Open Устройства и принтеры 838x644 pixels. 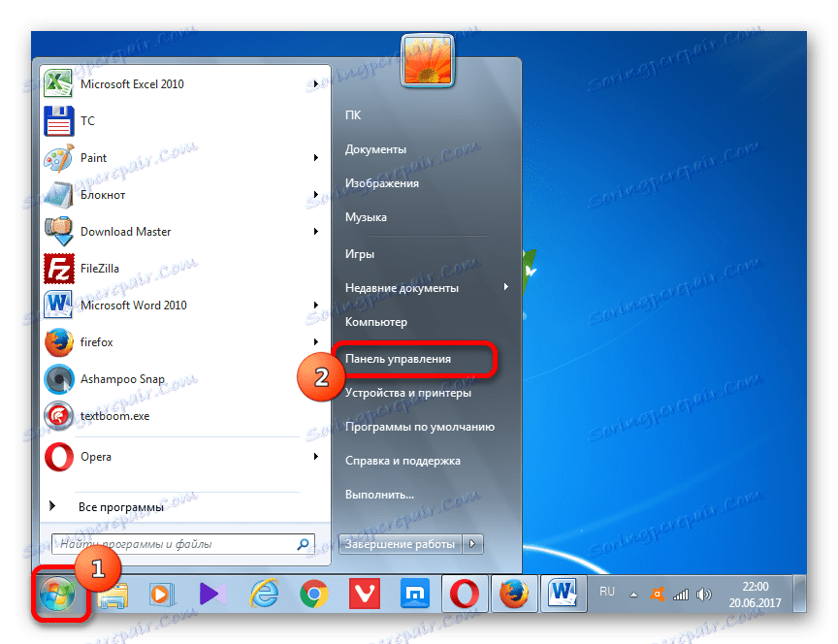[x=408, y=393]
